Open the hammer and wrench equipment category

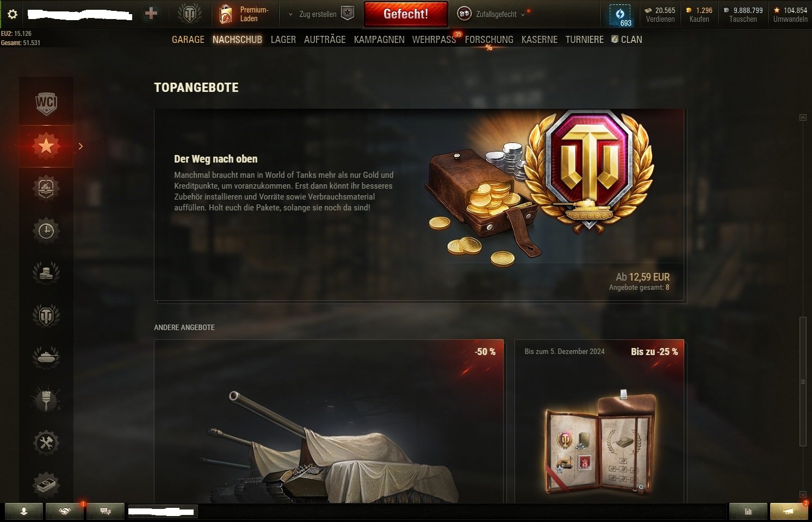pos(46,443)
